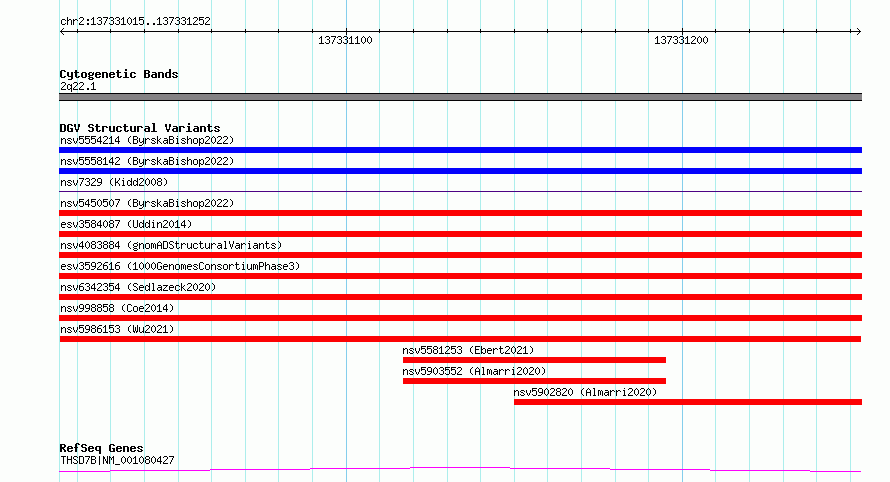The image size is (890, 482).
Task: Click blue bar of nsv5558142 variant
Action: pos(460,171)
